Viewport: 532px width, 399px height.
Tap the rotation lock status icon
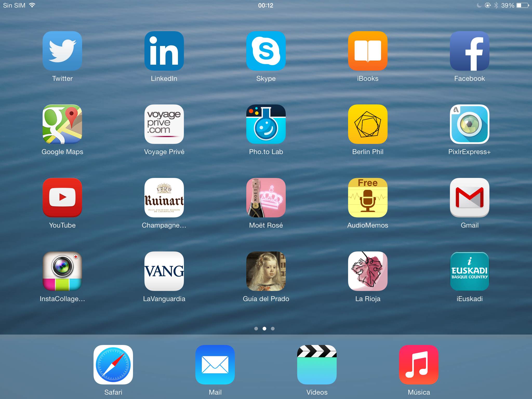coord(488,5)
